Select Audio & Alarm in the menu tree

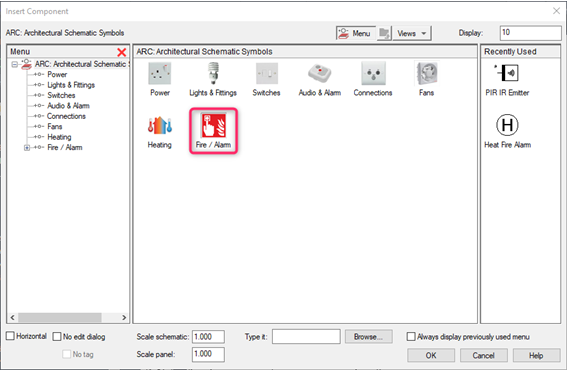pos(68,106)
